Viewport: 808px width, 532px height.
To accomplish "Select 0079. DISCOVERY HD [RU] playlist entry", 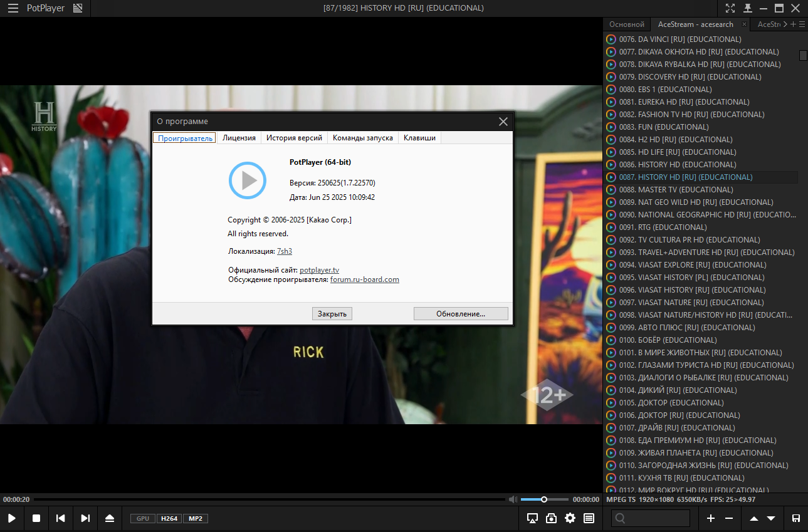I will [x=701, y=77].
